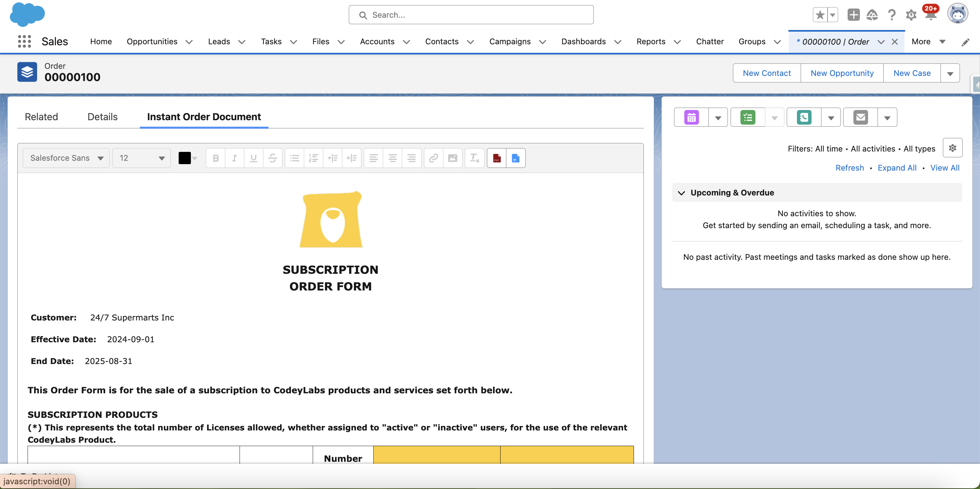Open font size 12 dropdown

pos(142,158)
